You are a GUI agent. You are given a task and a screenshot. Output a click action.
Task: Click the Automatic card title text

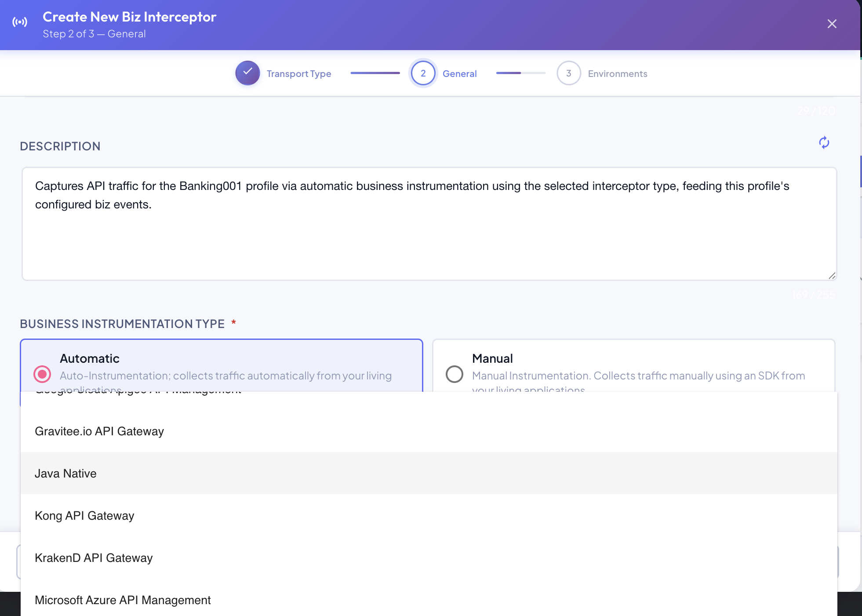pyautogui.click(x=90, y=358)
